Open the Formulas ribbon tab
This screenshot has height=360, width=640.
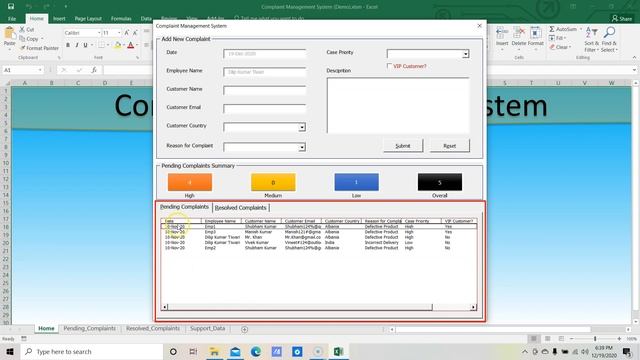click(x=121, y=19)
